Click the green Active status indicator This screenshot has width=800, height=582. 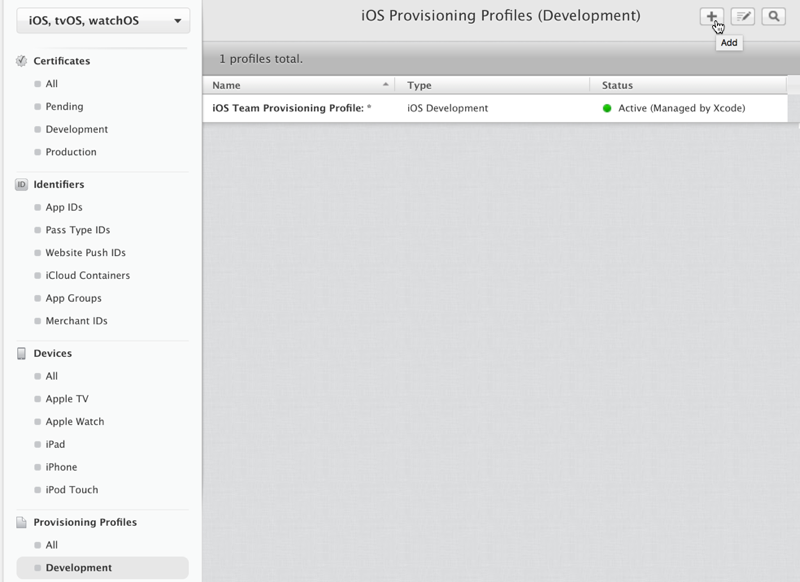pos(607,108)
